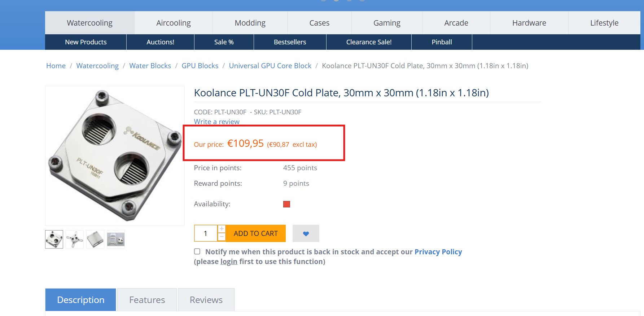The image size is (644, 316).
Task: Open the Write a review link
Action: pyautogui.click(x=216, y=122)
